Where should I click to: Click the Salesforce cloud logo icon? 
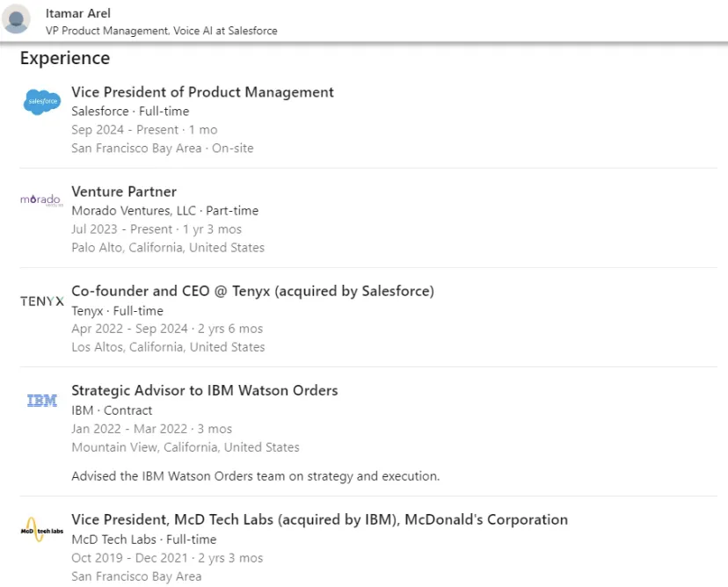point(42,102)
